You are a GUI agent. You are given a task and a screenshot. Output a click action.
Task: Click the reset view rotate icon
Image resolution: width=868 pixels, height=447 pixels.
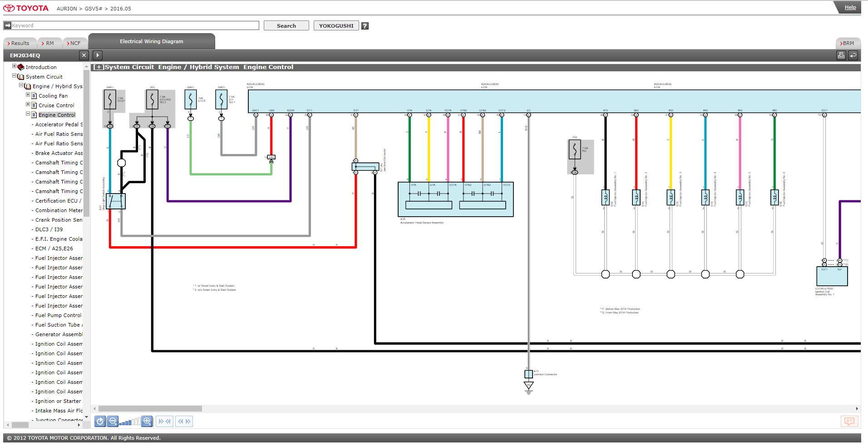(100, 421)
